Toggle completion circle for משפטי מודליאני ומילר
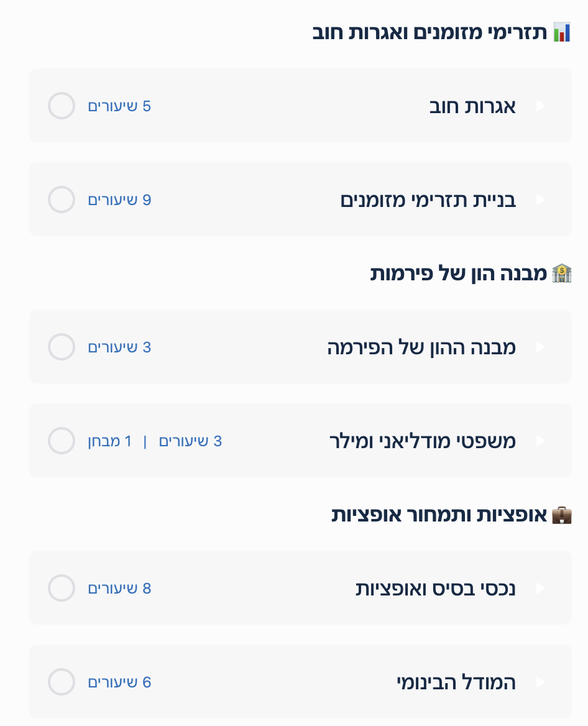 62,441
